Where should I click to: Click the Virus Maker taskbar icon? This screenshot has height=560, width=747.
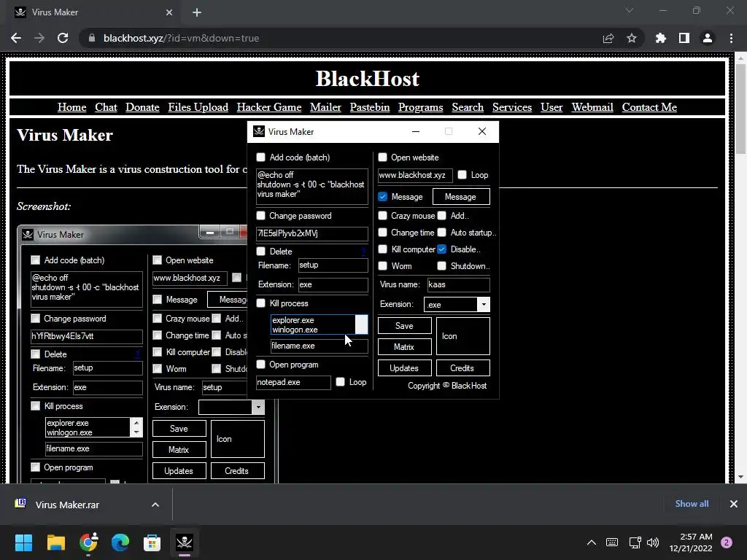point(185,542)
